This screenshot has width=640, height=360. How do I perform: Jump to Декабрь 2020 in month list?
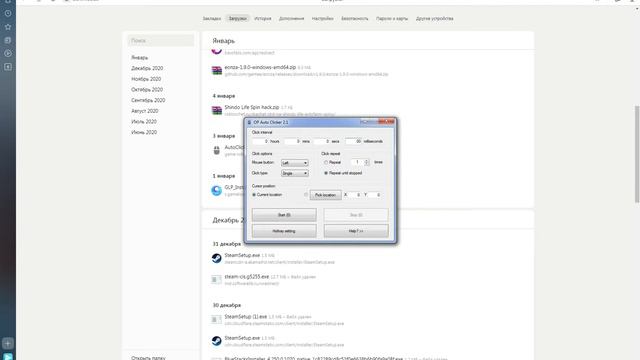pos(147,68)
